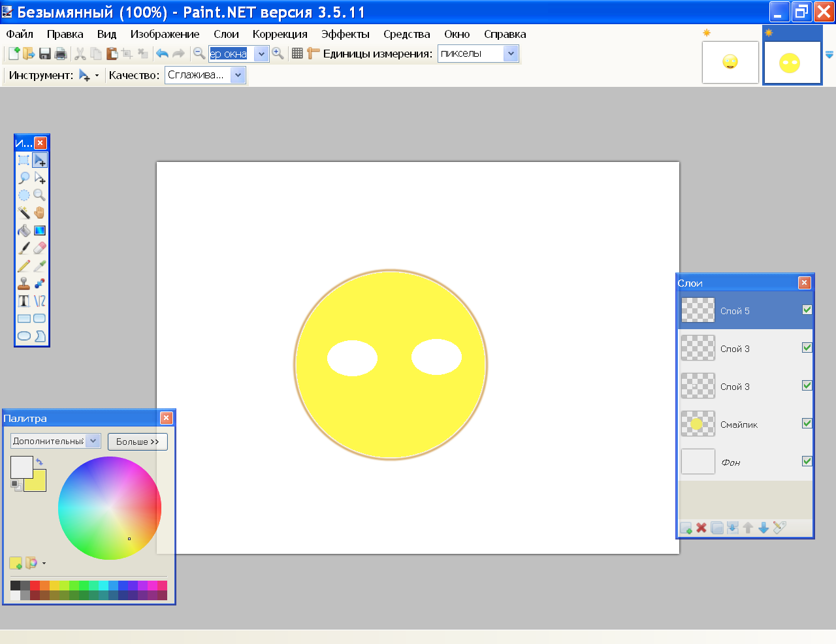
Task: Open the units dropdown showing пикселы
Action: 511,54
